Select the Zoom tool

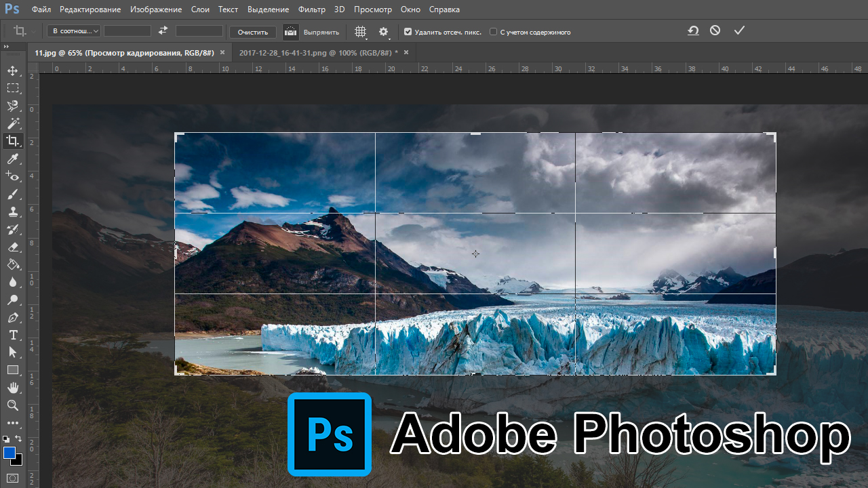click(x=13, y=405)
